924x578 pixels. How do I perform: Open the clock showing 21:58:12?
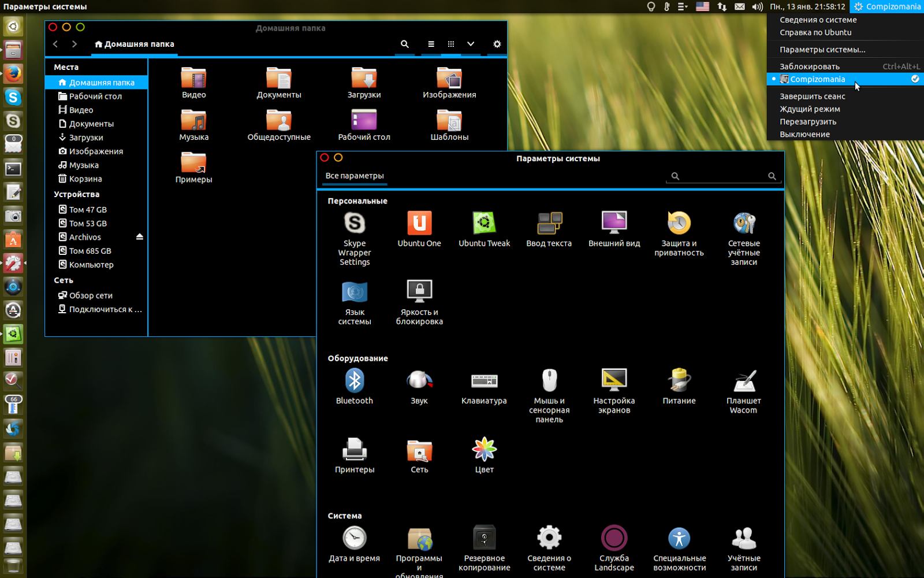[x=807, y=7]
